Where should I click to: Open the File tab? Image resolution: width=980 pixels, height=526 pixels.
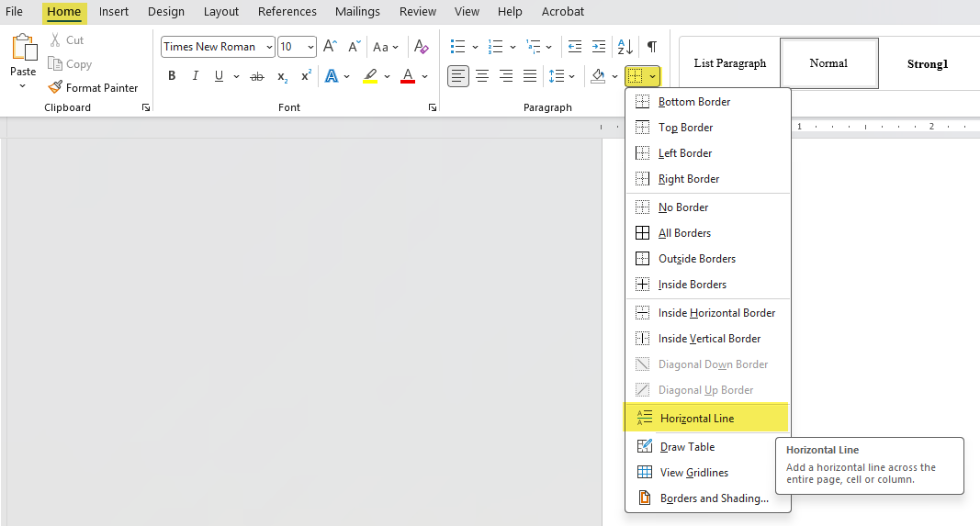(14, 11)
